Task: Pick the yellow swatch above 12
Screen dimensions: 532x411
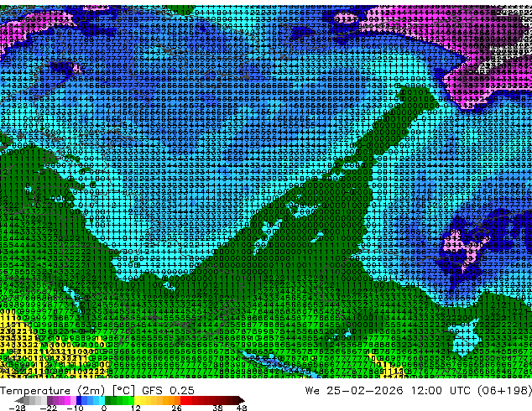Action: click(137, 400)
